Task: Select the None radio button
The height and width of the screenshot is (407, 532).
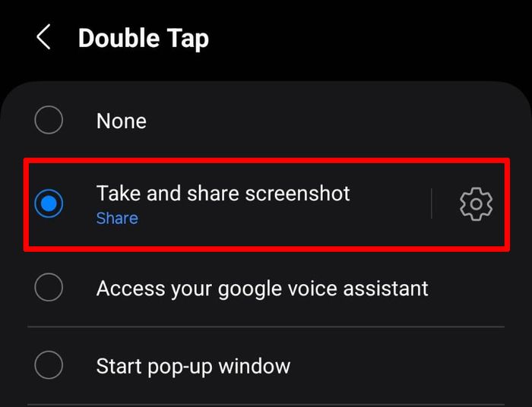Action: (x=49, y=120)
